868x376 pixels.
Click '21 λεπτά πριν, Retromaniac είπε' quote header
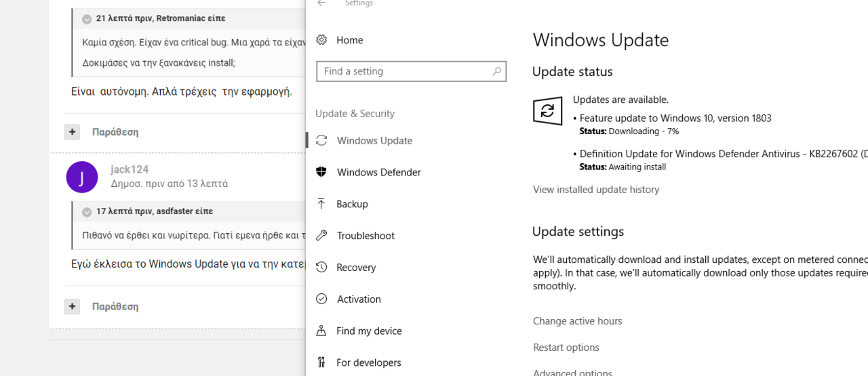click(x=161, y=18)
